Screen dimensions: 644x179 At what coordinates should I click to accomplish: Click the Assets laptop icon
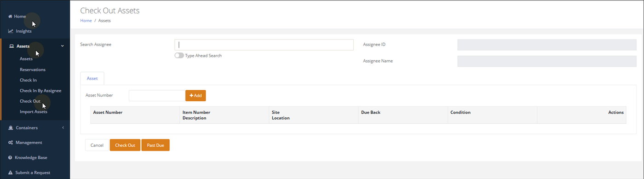point(11,46)
